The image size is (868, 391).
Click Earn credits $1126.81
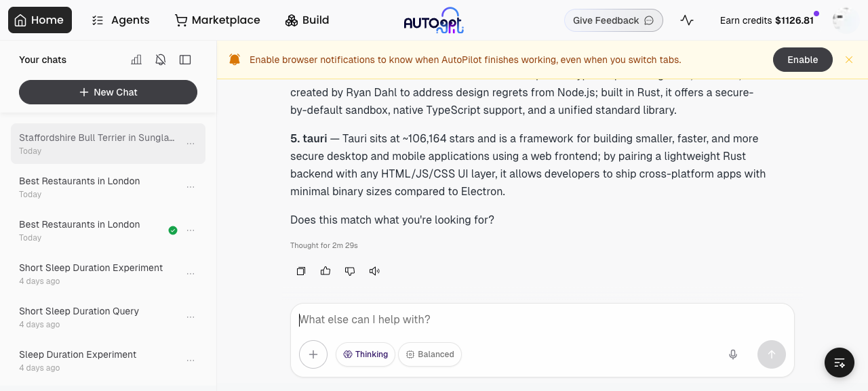767,20
